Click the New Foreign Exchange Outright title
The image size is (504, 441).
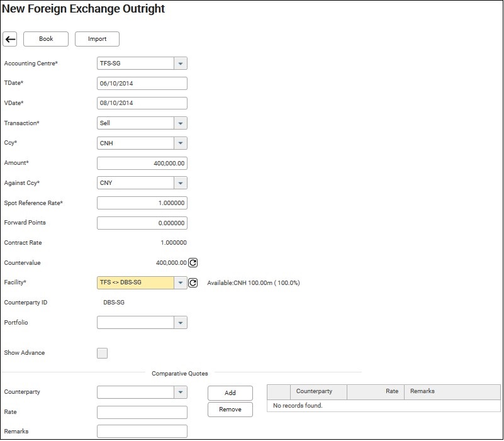(83, 9)
